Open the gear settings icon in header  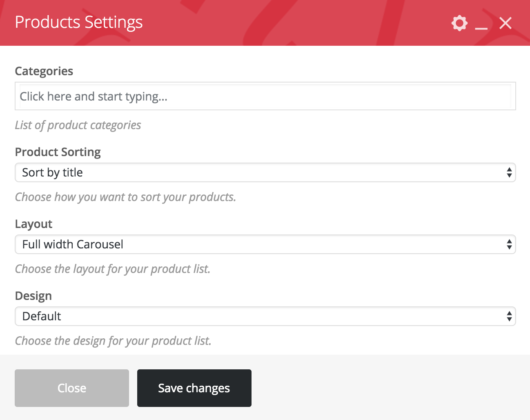(459, 23)
